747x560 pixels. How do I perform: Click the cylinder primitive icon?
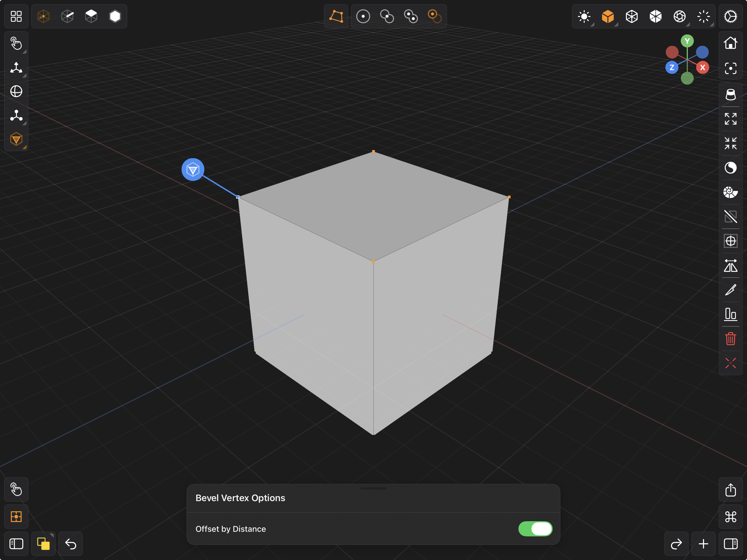730,94
